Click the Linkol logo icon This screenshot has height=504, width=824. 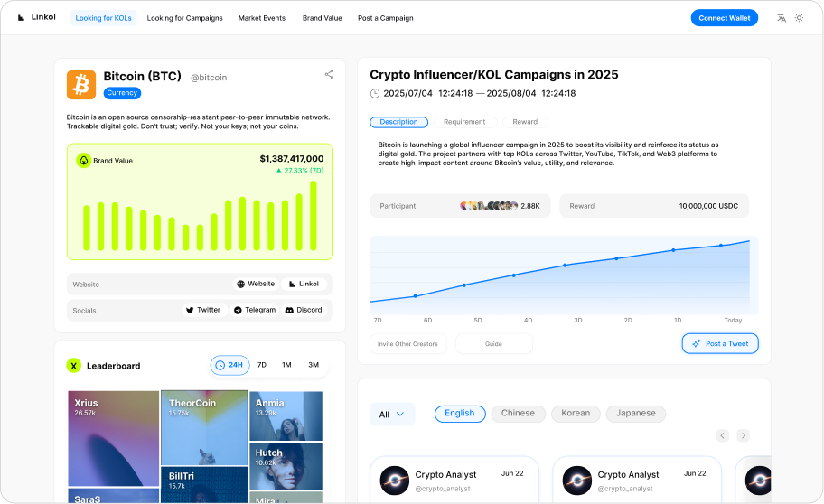click(x=21, y=17)
